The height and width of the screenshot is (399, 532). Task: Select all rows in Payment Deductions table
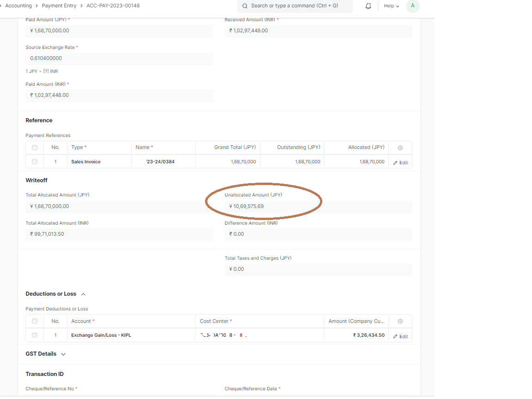35,321
